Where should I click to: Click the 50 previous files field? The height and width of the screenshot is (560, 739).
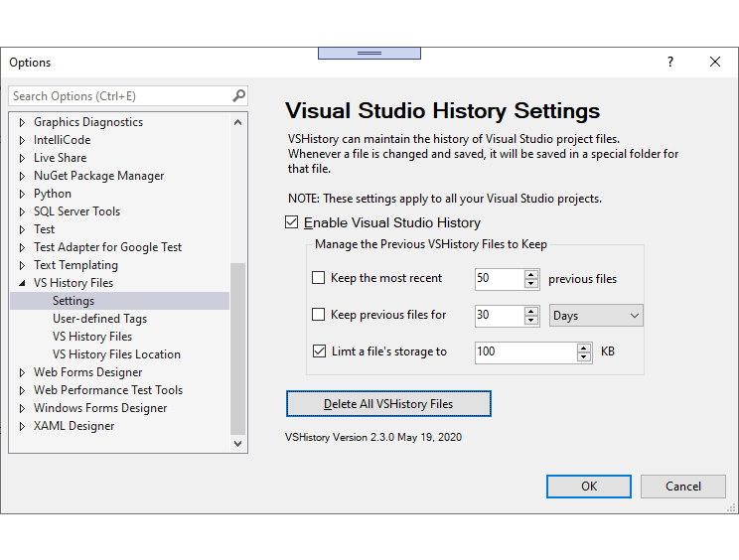click(500, 278)
